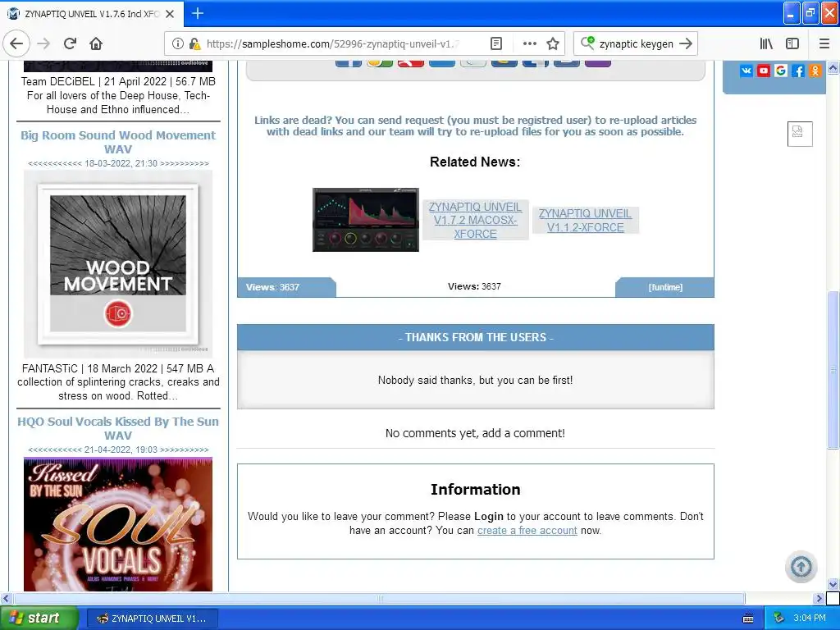This screenshot has width=840, height=630.
Task: Click the Facebook social icon
Action: tap(797, 71)
